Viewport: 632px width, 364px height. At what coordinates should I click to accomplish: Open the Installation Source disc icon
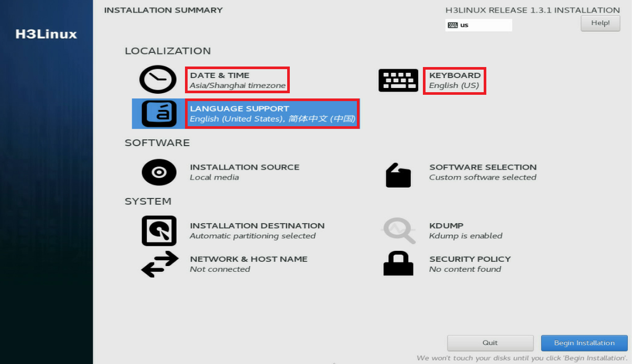coord(159,172)
